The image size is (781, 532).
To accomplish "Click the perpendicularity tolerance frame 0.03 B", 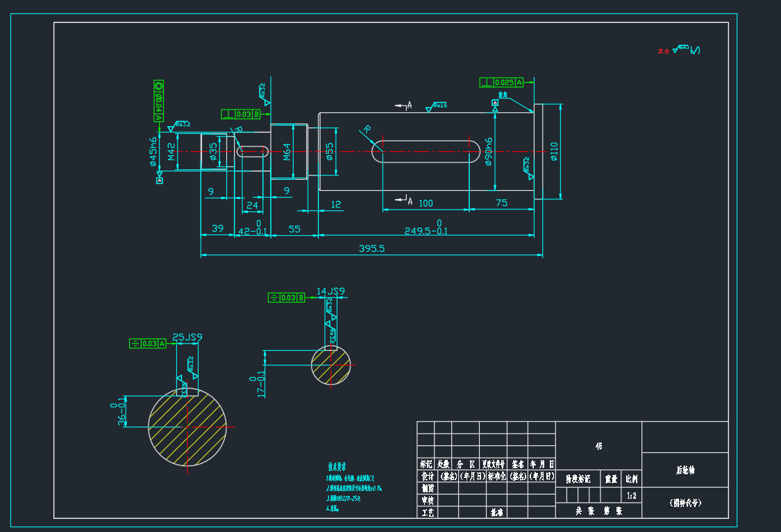I will pos(241,114).
